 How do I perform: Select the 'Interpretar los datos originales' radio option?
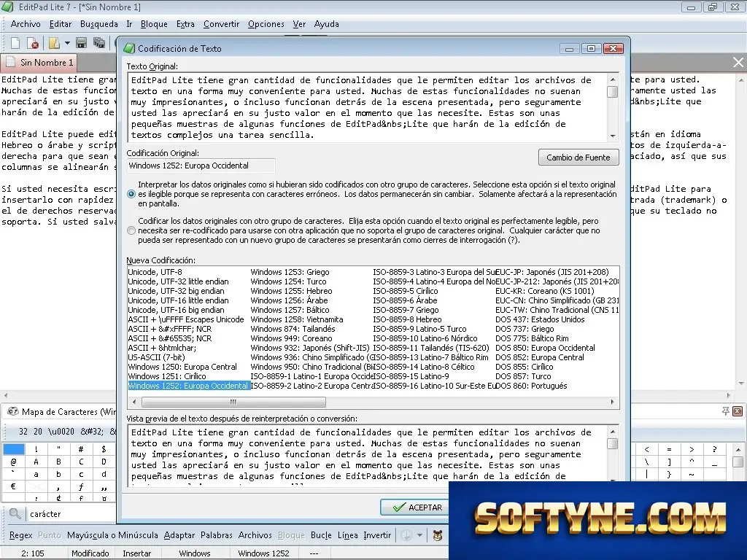[x=131, y=194]
